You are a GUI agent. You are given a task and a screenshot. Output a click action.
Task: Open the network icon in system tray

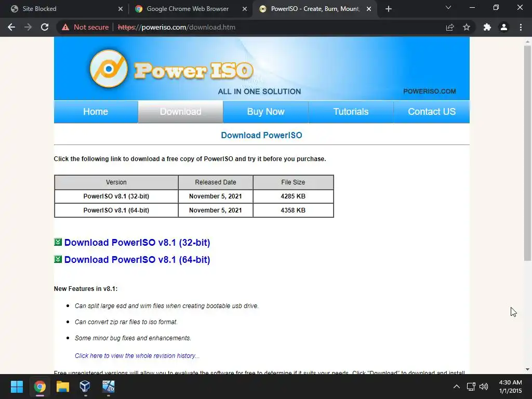point(471,387)
